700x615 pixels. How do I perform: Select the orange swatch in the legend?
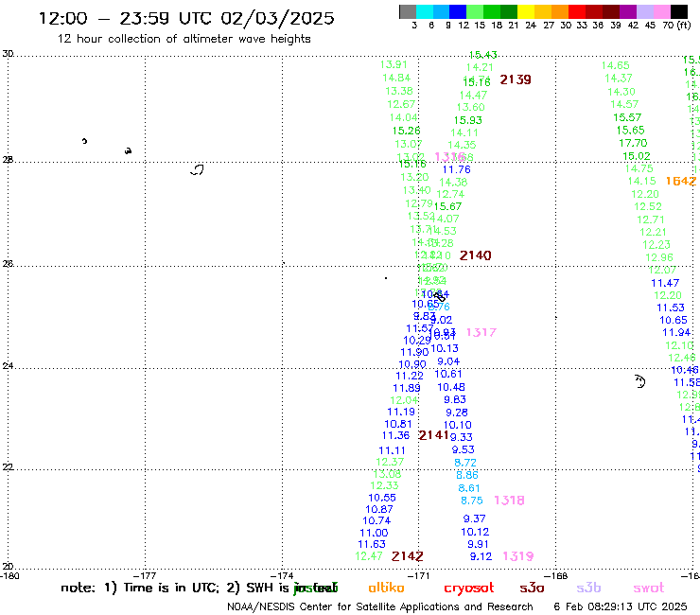point(560,11)
